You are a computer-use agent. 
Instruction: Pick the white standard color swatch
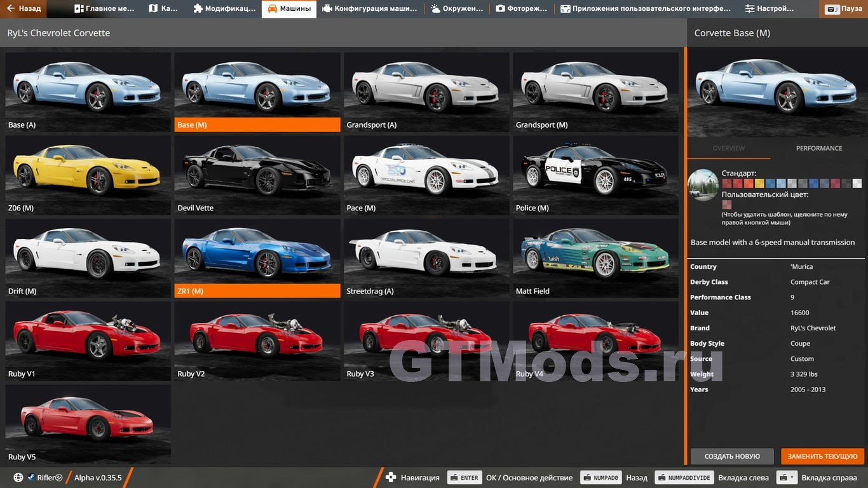point(857,183)
